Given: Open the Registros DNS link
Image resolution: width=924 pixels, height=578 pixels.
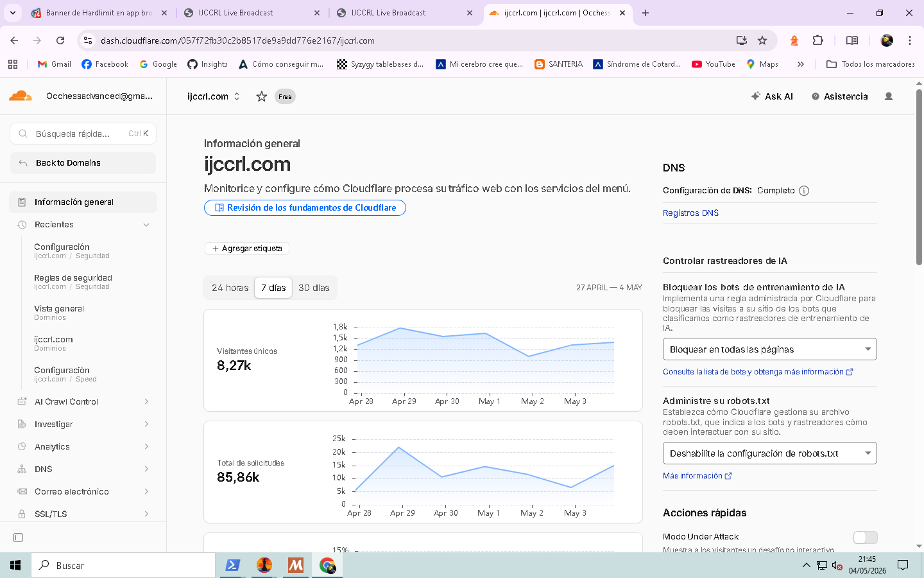Looking at the screenshot, I should click(x=690, y=213).
